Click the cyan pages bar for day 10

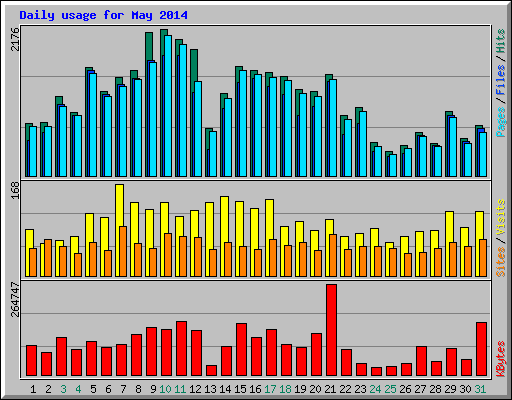168,106
